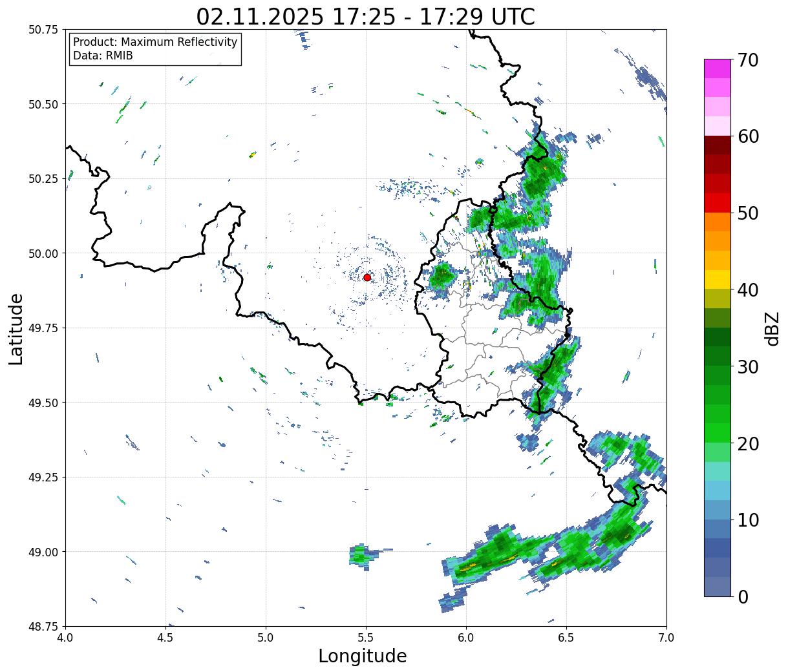Click the colorbar tick label 0
Image resolution: width=788 pixels, height=672 pixels.
pyautogui.click(x=743, y=597)
